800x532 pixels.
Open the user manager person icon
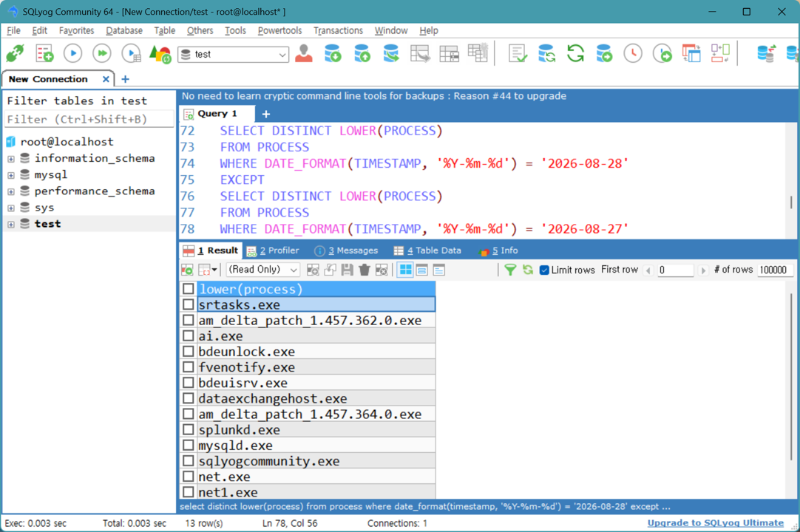[x=304, y=53]
